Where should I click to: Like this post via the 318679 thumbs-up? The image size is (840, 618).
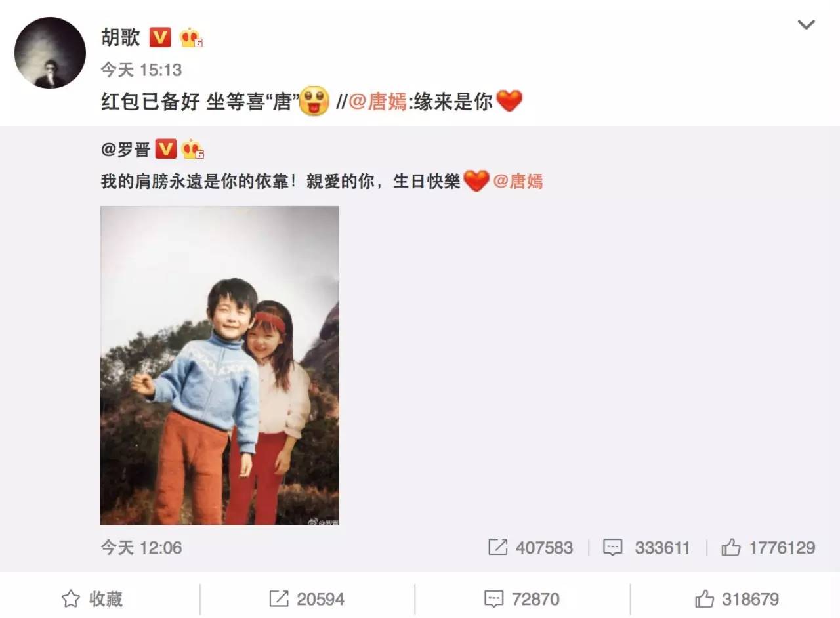coord(736,598)
